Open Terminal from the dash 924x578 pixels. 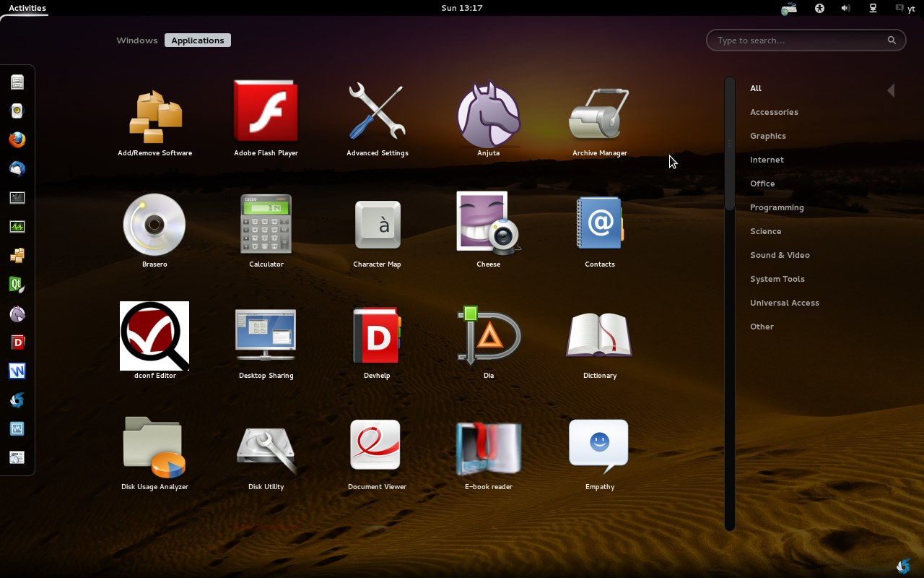pyautogui.click(x=17, y=197)
